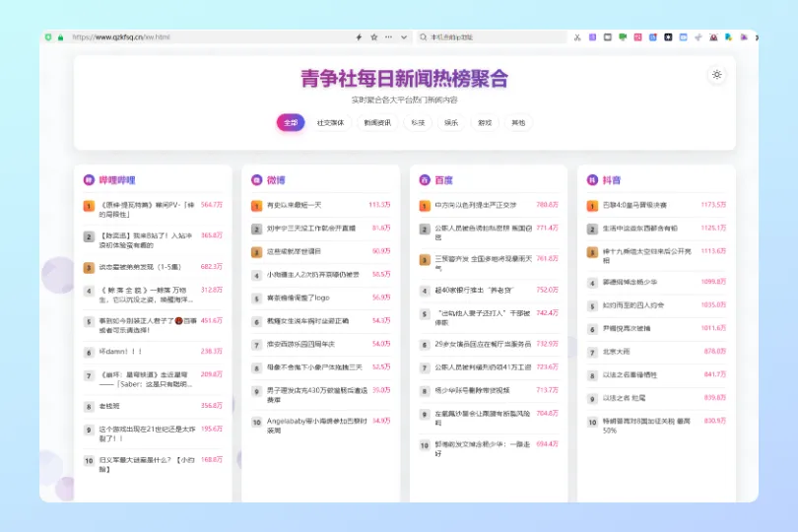The image size is (798, 532).
Task: Open Weibo item 刘宇宁三天没工作就会开直播
Action: [311, 229]
